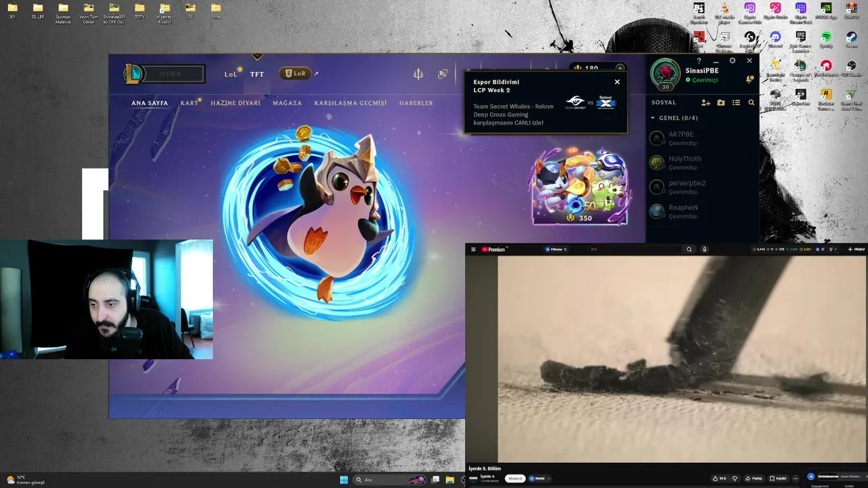The image size is (868, 488).
Task: Open the friend list view options icon
Action: coord(736,102)
